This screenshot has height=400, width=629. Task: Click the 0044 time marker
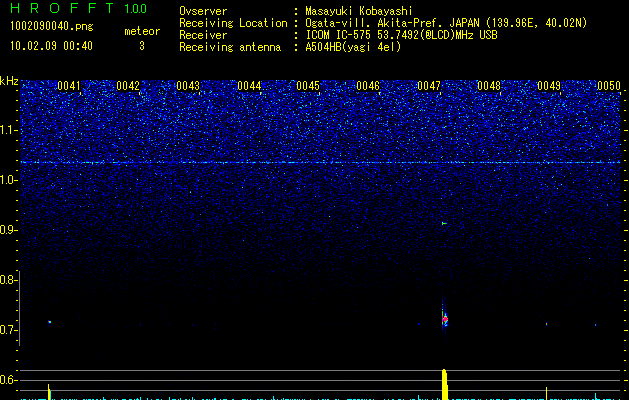pyautogui.click(x=249, y=86)
